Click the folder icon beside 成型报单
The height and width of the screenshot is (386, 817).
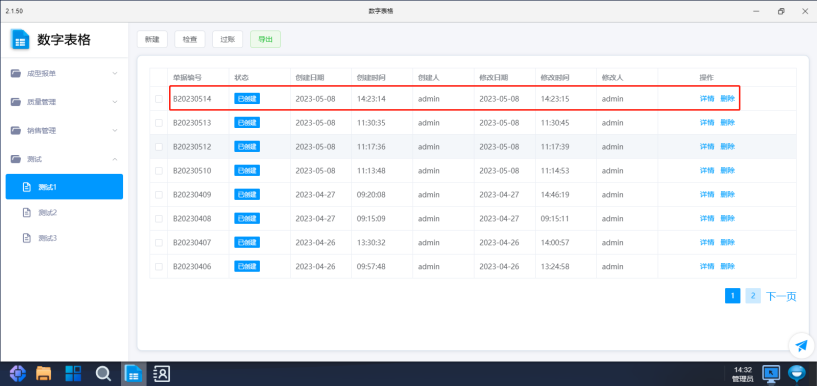tap(16, 73)
